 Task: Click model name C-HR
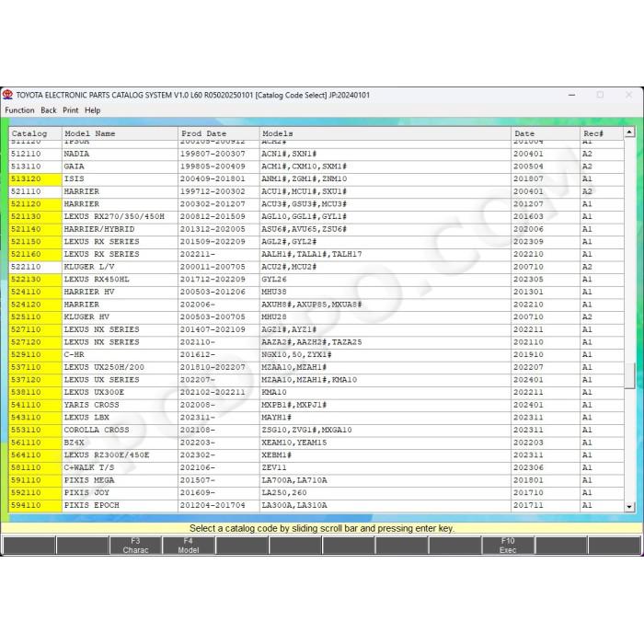click(x=74, y=354)
